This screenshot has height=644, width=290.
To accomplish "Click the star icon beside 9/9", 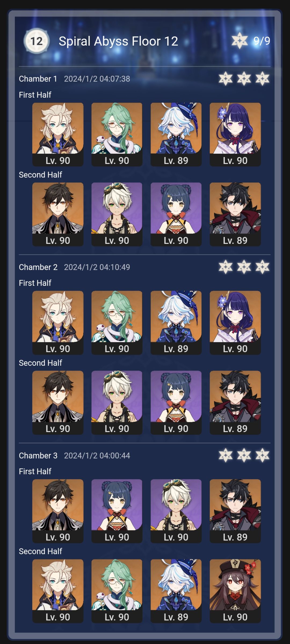I will (240, 41).
